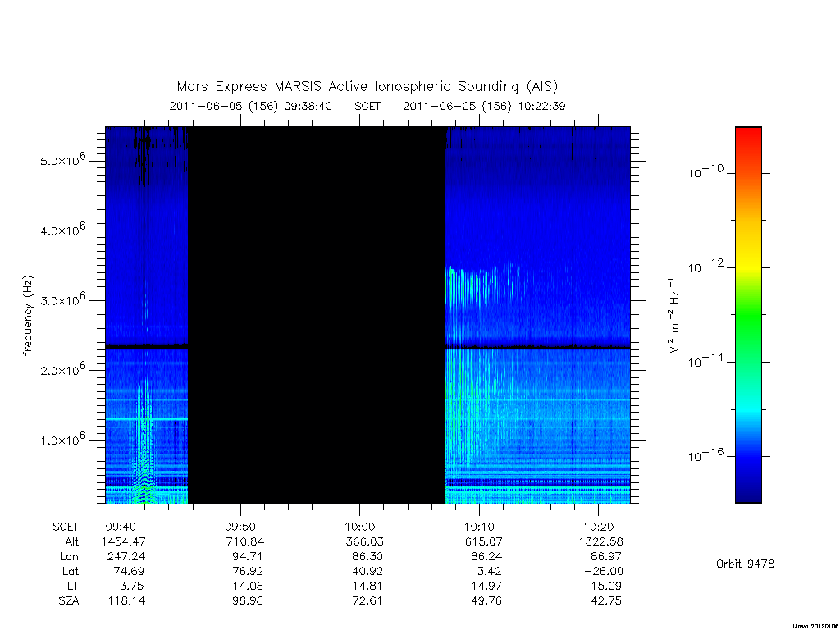Click the local time value '14.81'
Viewport: 840px width, 630px height.
[367, 586]
